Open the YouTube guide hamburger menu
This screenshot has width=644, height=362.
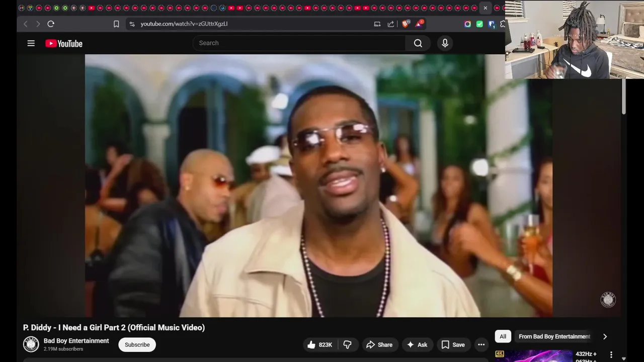31,43
